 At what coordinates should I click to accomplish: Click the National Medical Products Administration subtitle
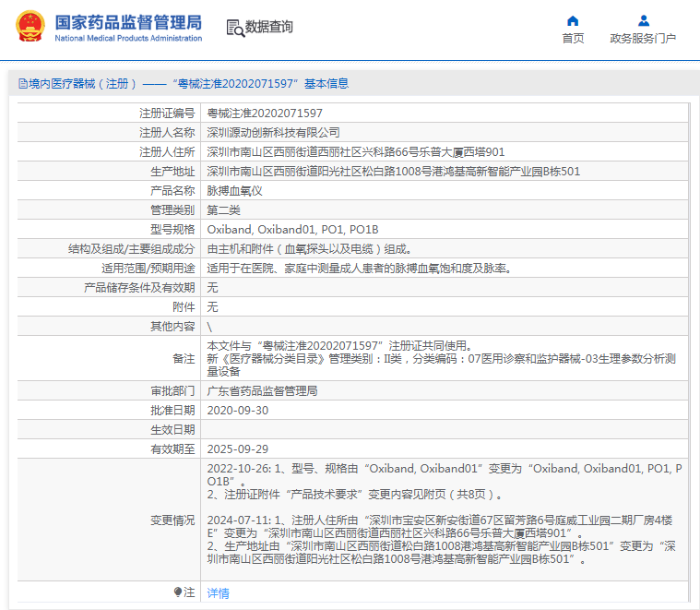(128, 39)
